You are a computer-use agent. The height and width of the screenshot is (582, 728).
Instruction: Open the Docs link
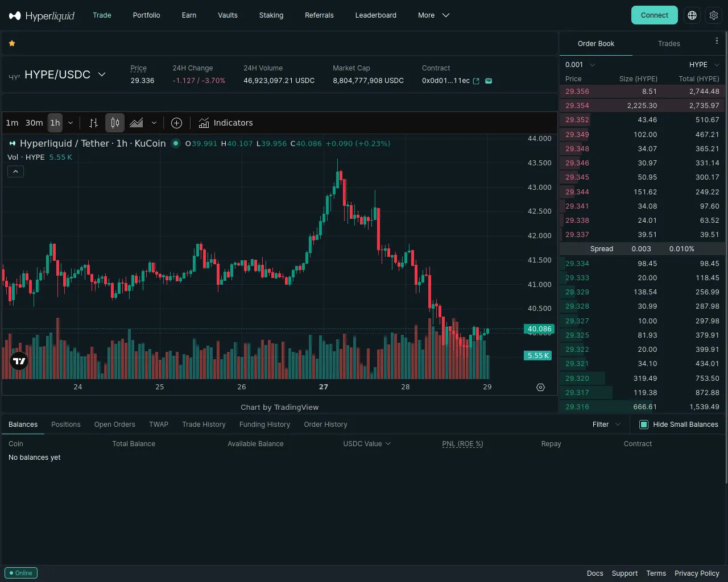coord(595,573)
